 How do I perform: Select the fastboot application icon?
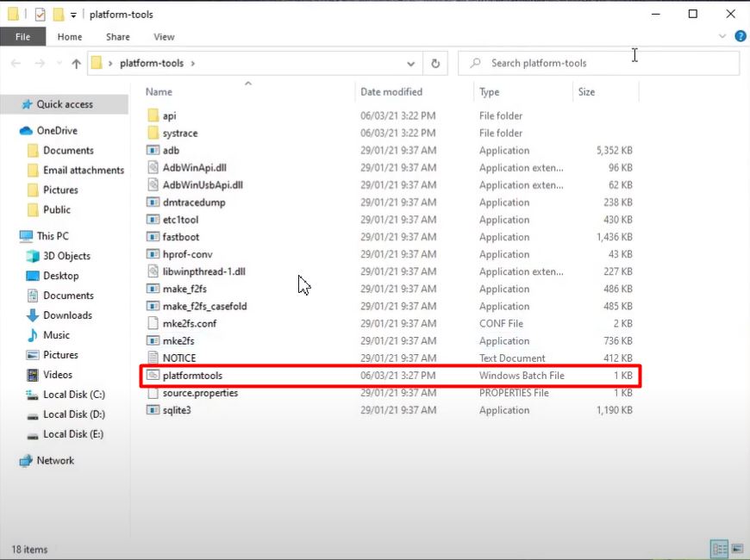click(x=153, y=237)
